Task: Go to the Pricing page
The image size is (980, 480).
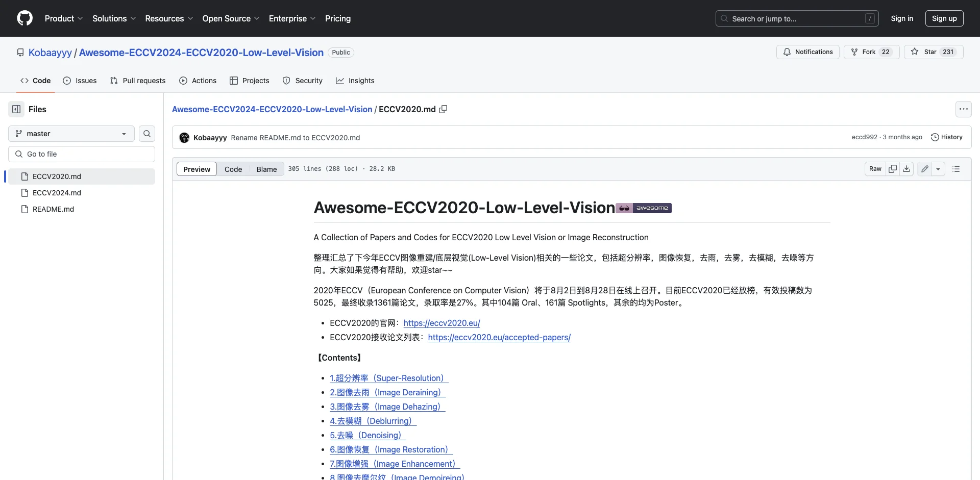Action: click(x=338, y=18)
